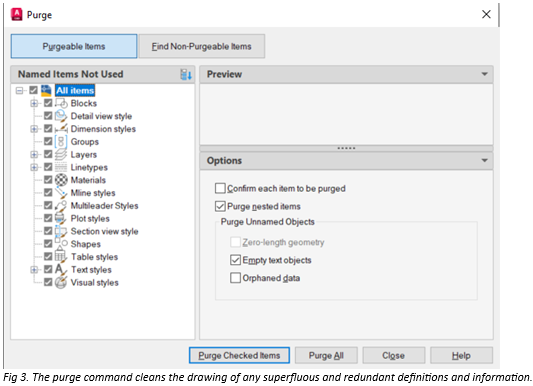The height and width of the screenshot is (386, 533).
Task: Click the Plot styles printer icon
Action: (61, 218)
